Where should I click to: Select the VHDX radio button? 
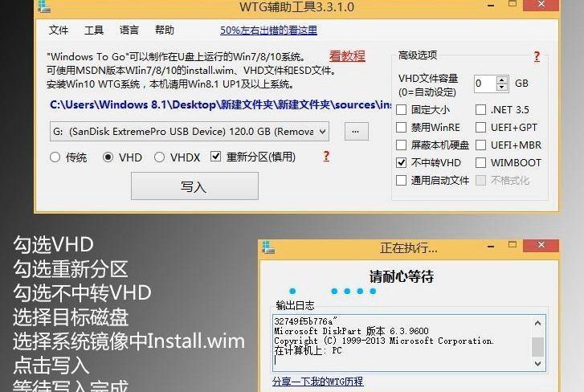coord(159,157)
